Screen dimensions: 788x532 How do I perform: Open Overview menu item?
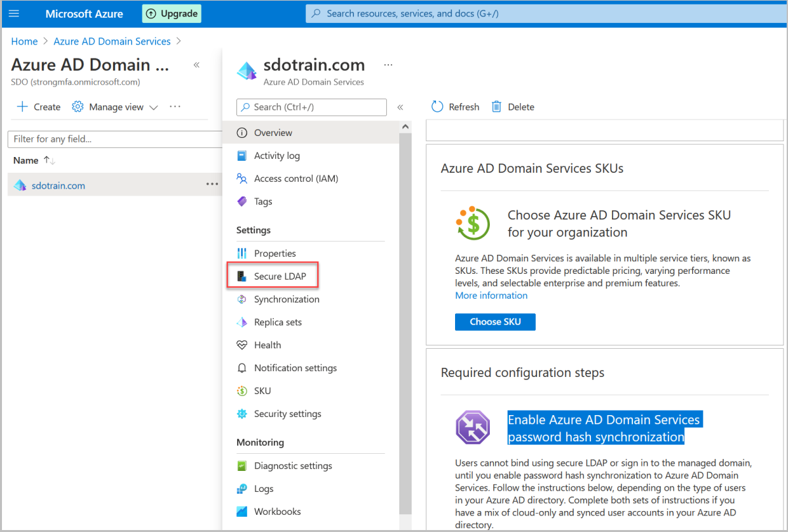pos(310,133)
